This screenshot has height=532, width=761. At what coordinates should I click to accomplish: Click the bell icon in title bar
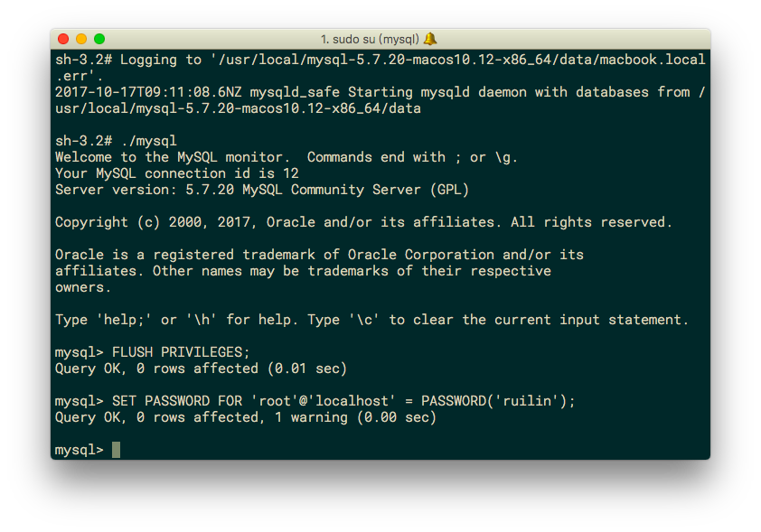click(430, 39)
